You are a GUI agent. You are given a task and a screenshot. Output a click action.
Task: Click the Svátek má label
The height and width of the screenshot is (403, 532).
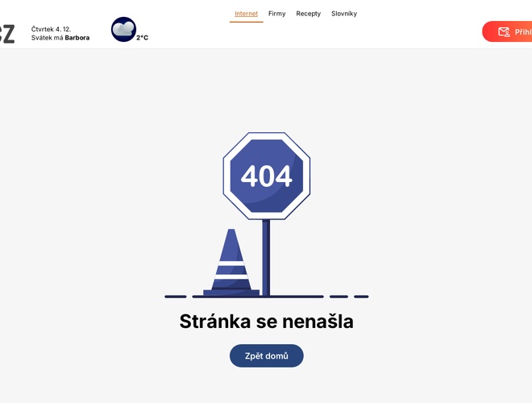48,38
